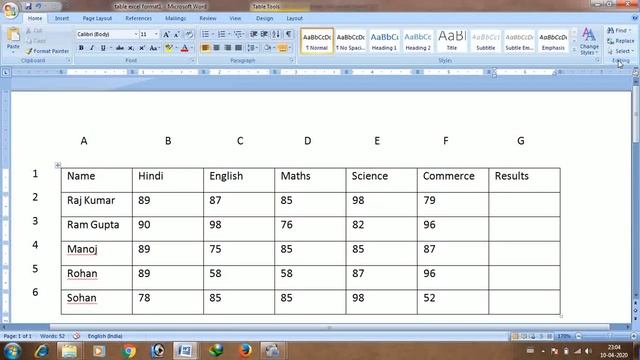This screenshot has width=640, height=360.
Task: Apply superscript formatting
Action: (142, 48)
